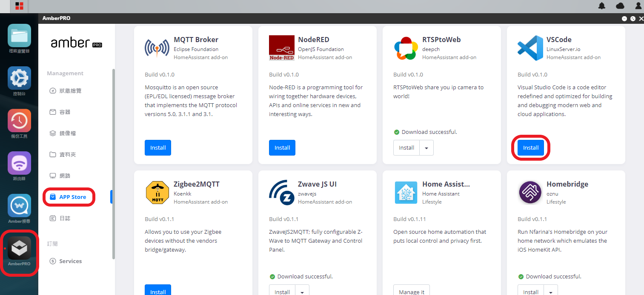Screen dimensions: 644x295
Task: Install the Zigbee2MQTT add-on
Action: [158, 290]
